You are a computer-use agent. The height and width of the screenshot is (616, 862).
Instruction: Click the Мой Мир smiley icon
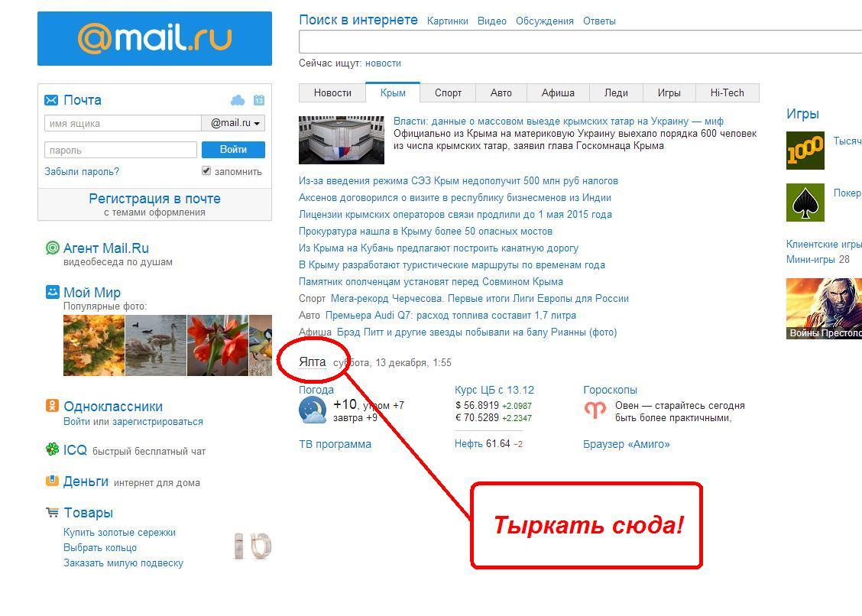click(x=52, y=291)
